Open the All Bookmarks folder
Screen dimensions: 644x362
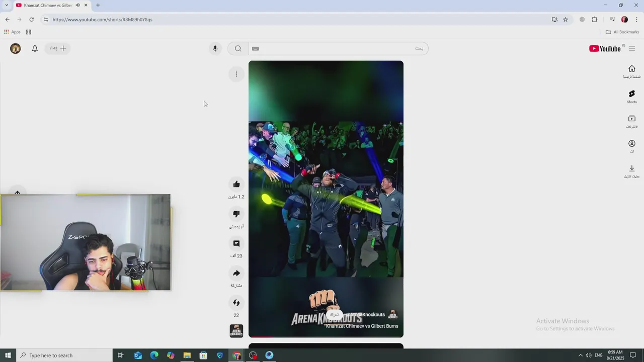coord(622,32)
